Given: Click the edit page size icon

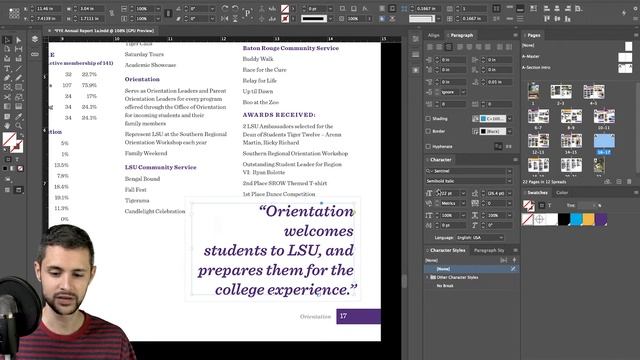Looking at the screenshot, I should pyautogui.click(x=608, y=181).
